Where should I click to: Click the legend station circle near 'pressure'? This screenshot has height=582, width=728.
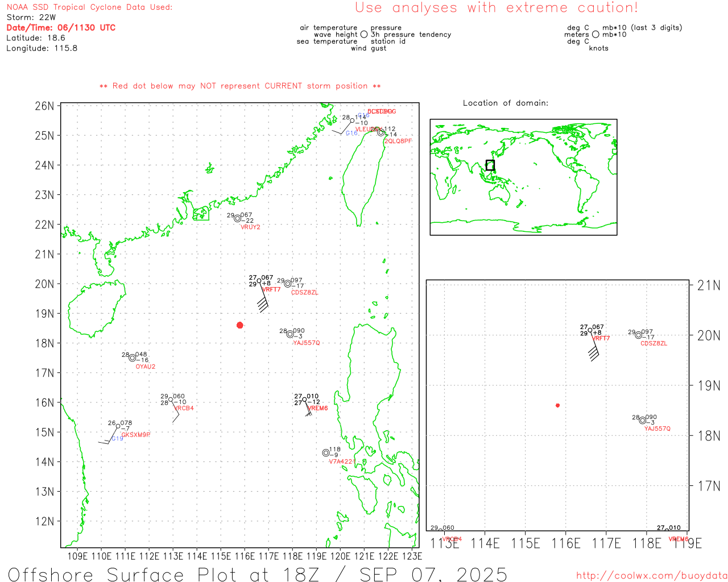coord(364,35)
